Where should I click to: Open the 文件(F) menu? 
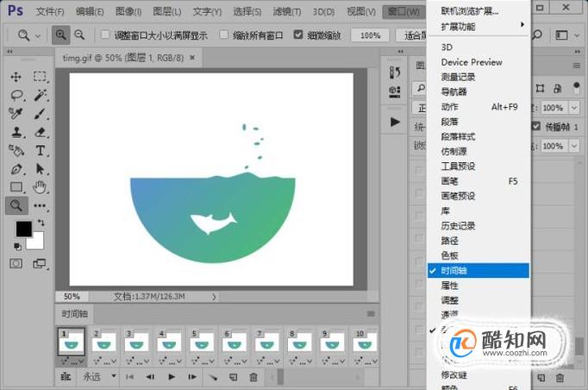50,12
